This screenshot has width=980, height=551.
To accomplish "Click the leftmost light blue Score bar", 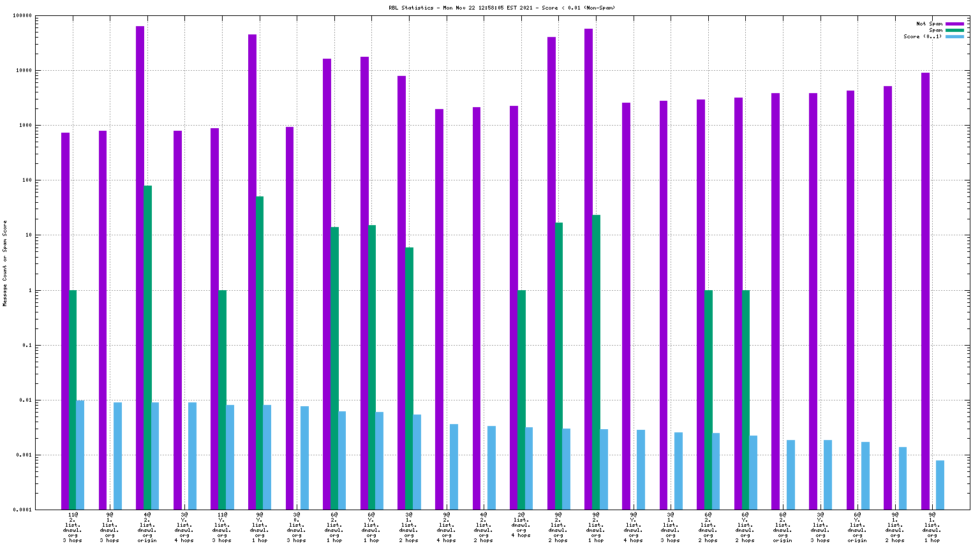I will click(x=80, y=455).
